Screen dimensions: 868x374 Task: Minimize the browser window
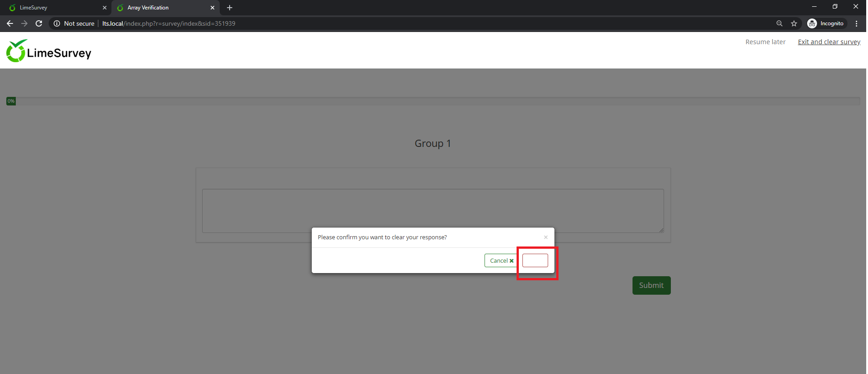pos(814,7)
